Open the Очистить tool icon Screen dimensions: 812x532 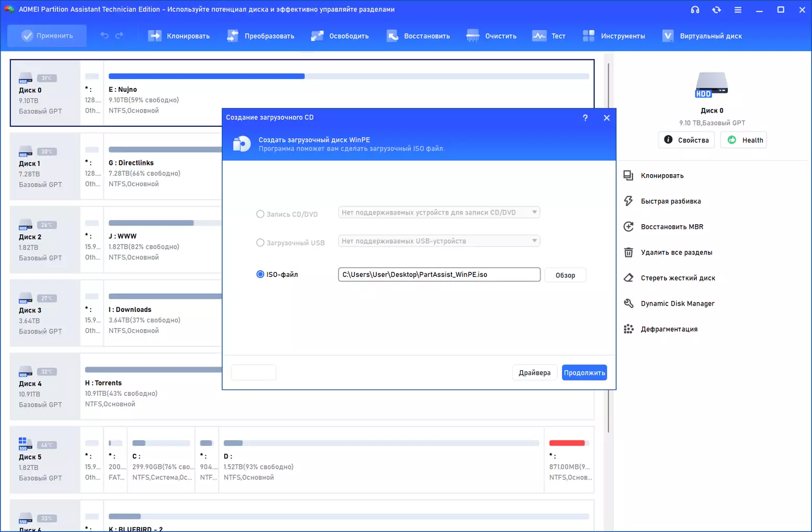(x=473, y=36)
